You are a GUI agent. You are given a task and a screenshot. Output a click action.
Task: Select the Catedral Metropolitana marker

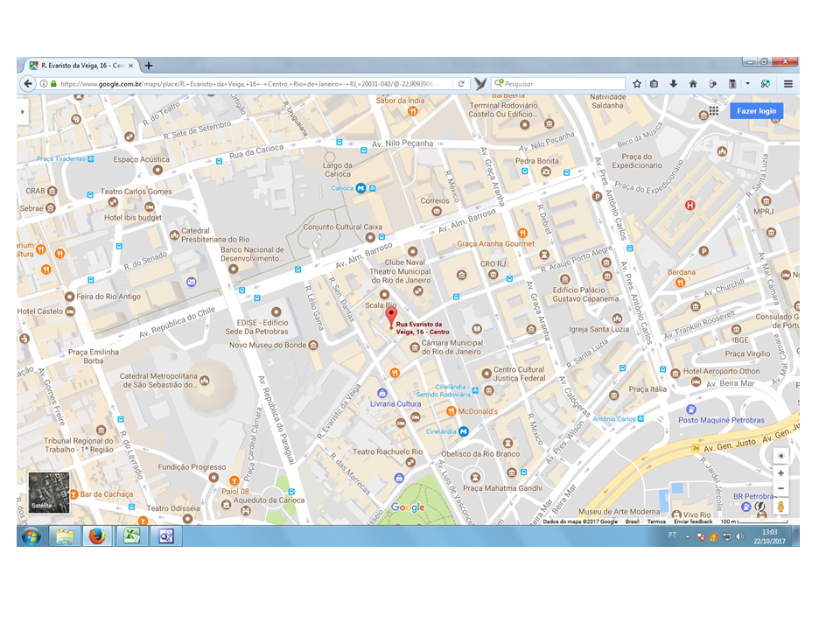pos(204,381)
